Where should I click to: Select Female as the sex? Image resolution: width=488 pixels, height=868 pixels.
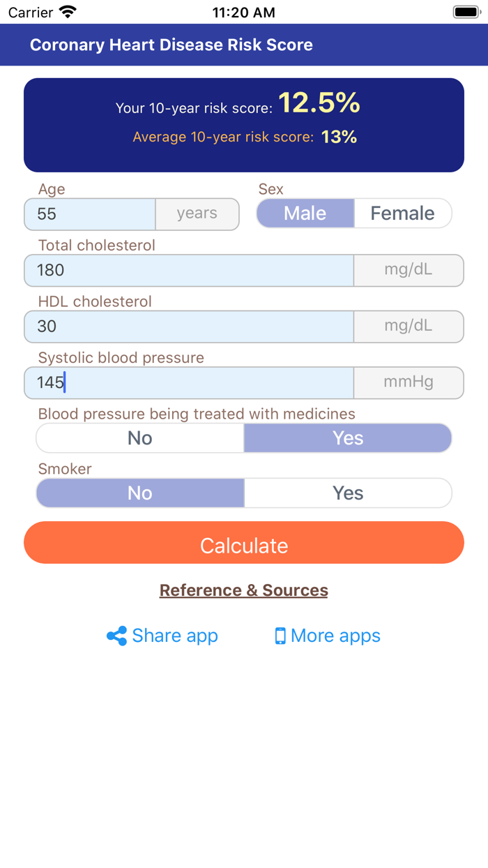(x=402, y=214)
